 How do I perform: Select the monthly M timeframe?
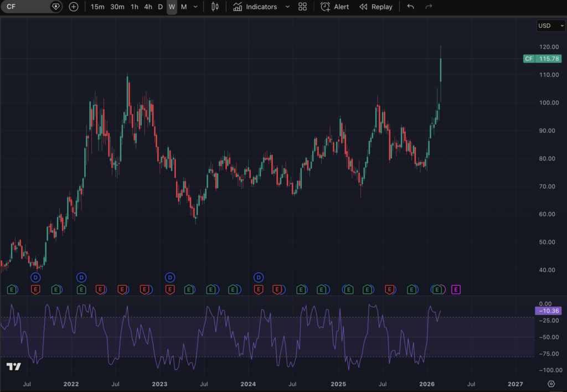(x=184, y=7)
